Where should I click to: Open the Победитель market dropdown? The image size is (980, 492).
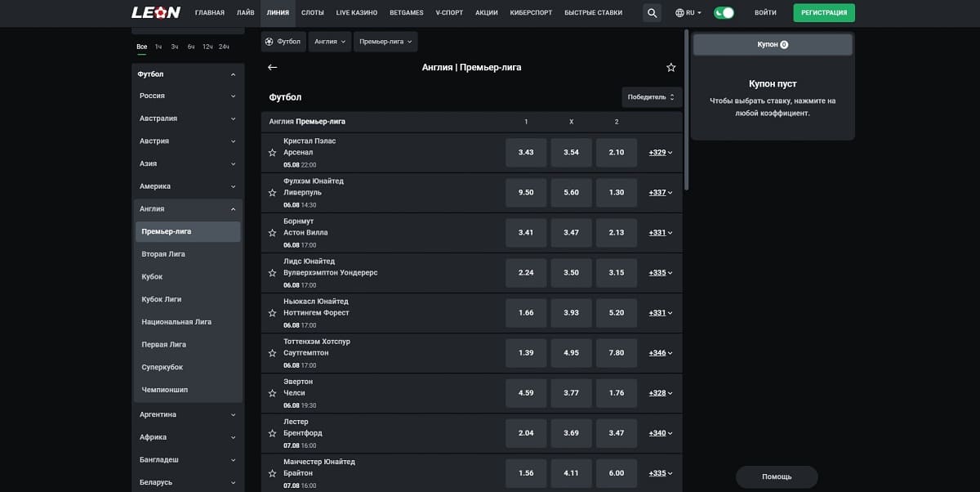pyautogui.click(x=652, y=97)
